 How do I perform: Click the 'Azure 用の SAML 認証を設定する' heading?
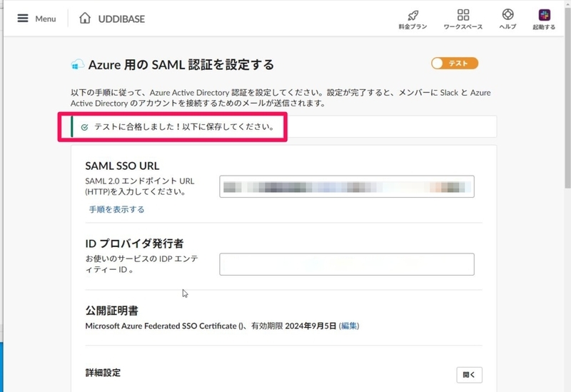[x=181, y=65]
